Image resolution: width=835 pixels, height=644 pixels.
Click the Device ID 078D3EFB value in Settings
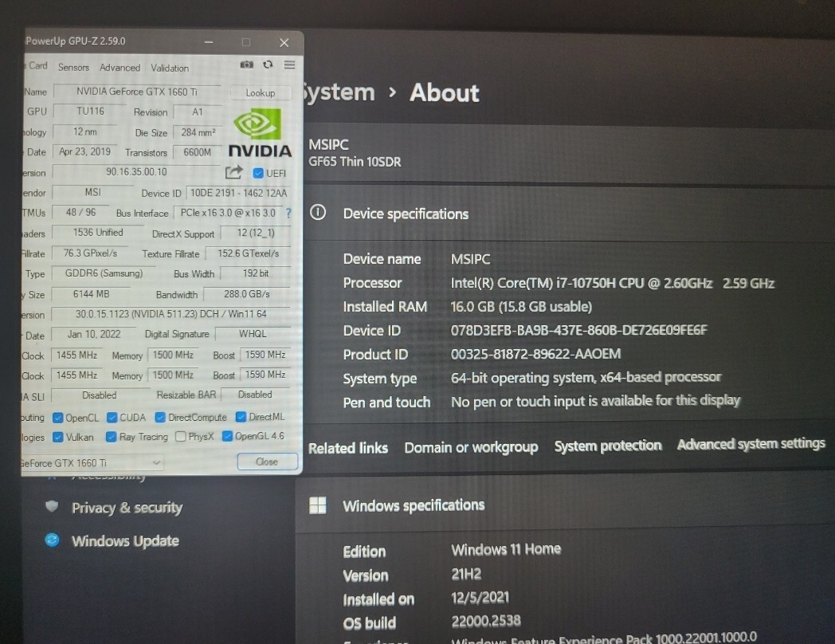click(579, 330)
